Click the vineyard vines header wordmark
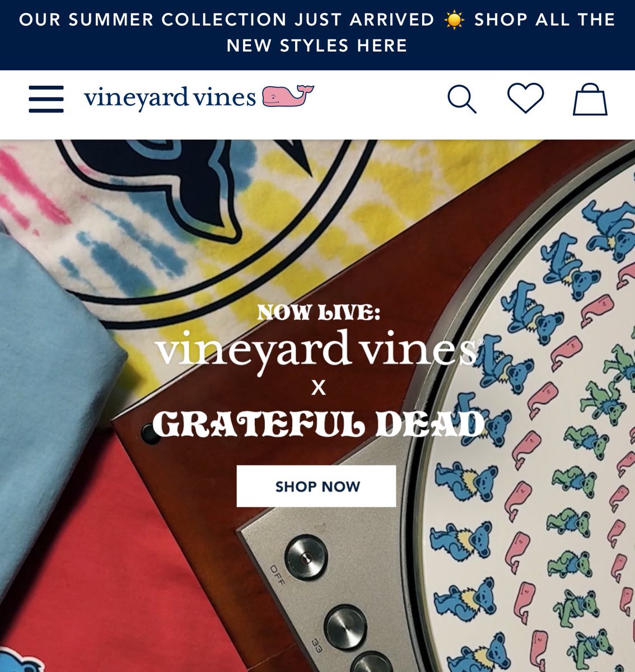This screenshot has height=672, width=635. (170, 98)
